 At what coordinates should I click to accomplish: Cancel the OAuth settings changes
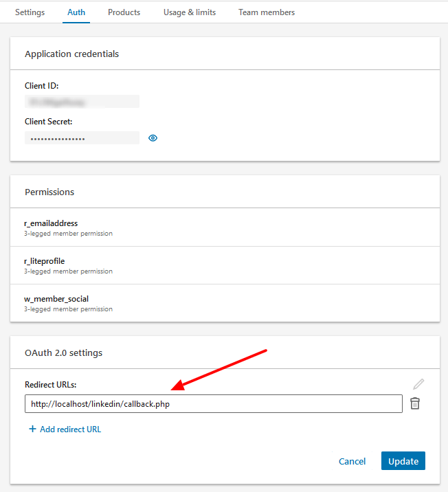[352, 461]
